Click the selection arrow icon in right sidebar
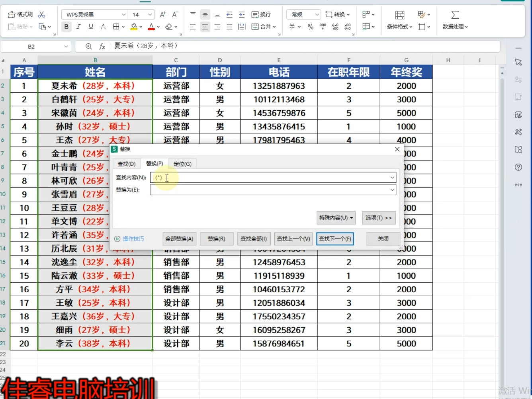The height and width of the screenshot is (399, 532). pyautogui.click(x=518, y=62)
